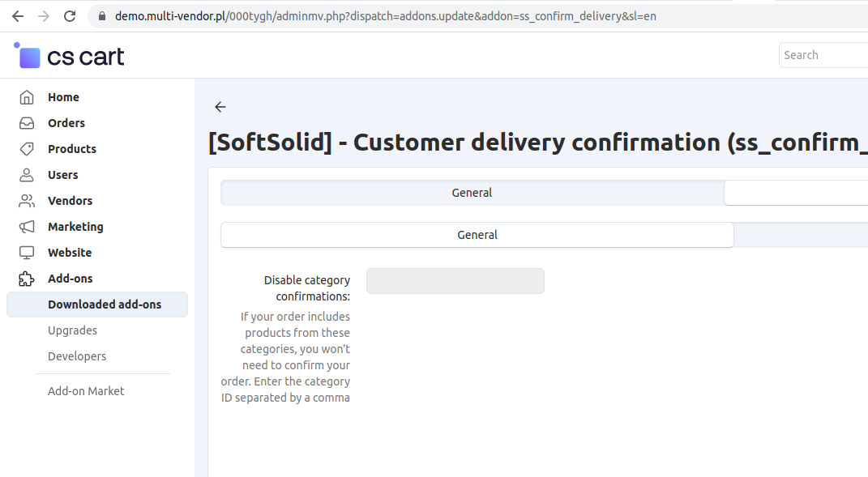Go back using the page back arrow
This screenshot has width=868, height=477.
point(220,107)
